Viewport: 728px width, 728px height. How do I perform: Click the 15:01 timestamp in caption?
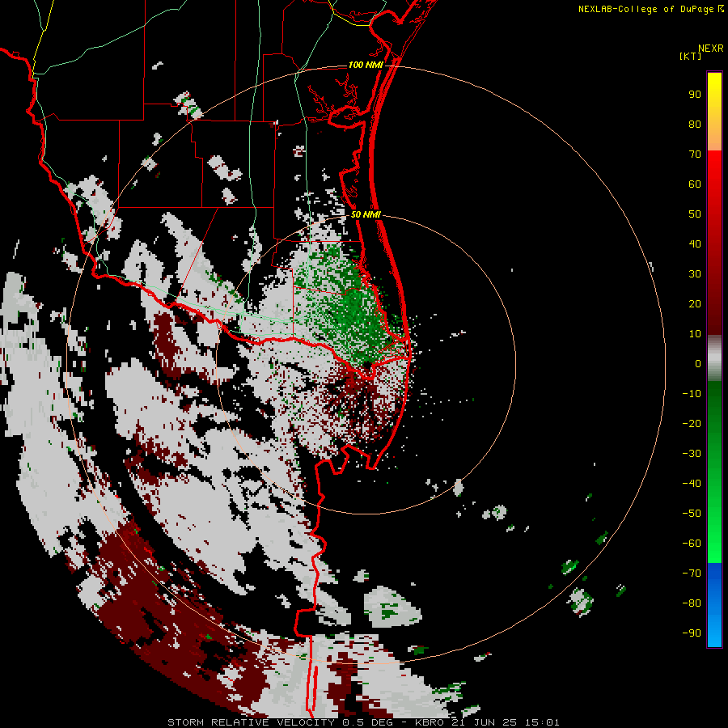542,722
